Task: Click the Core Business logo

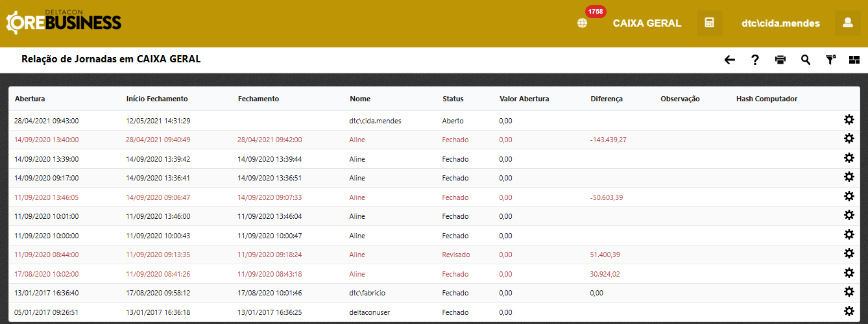Action: pyautogui.click(x=64, y=23)
